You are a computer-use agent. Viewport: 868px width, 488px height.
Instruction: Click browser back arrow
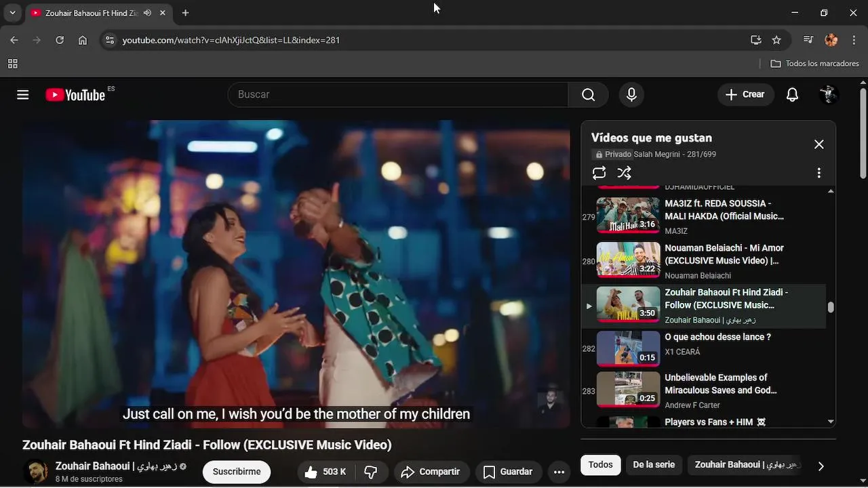14,40
